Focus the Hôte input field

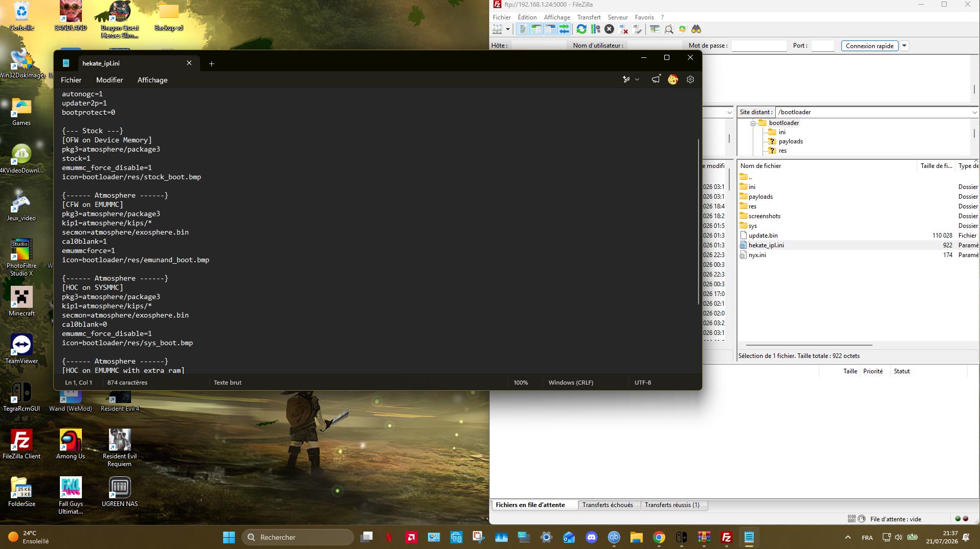pos(538,46)
